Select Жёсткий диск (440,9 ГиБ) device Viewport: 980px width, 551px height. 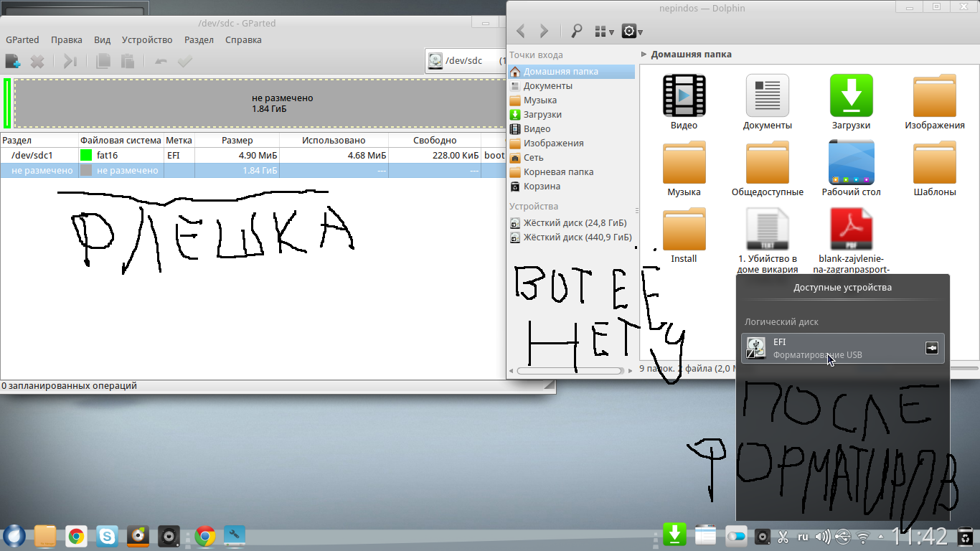tap(577, 237)
